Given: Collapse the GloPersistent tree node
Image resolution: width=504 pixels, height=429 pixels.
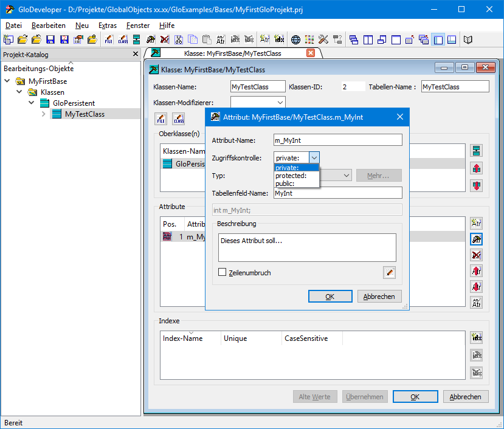Looking at the screenshot, I should [32, 103].
